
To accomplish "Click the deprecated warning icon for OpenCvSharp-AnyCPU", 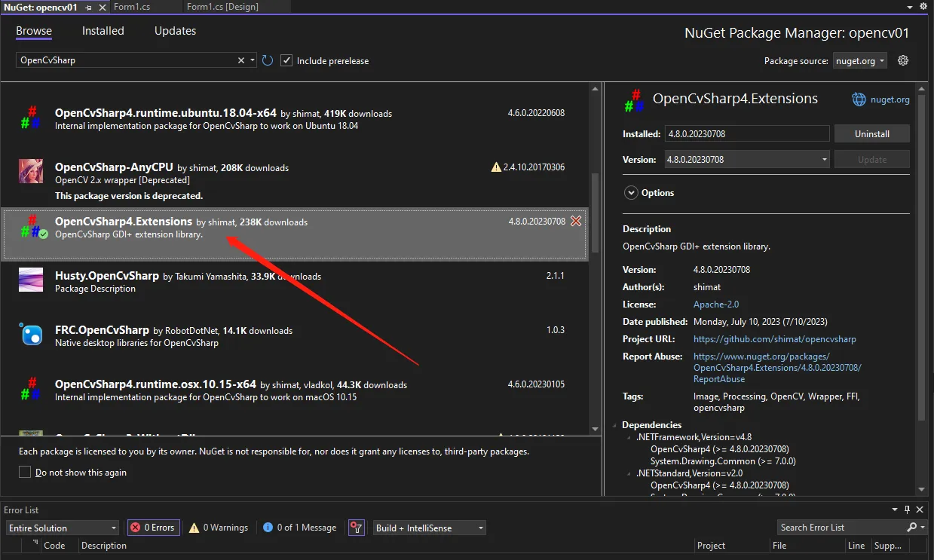I will (x=496, y=167).
